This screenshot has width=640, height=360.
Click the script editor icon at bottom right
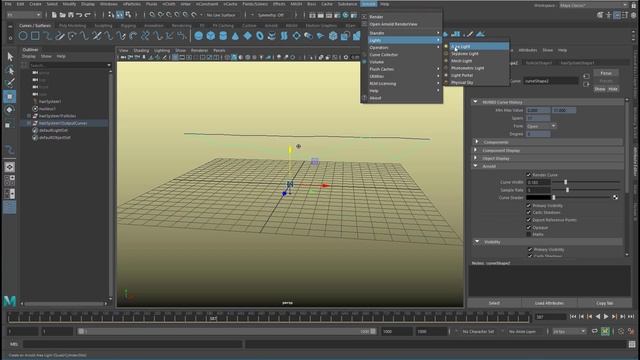coord(632,344)
